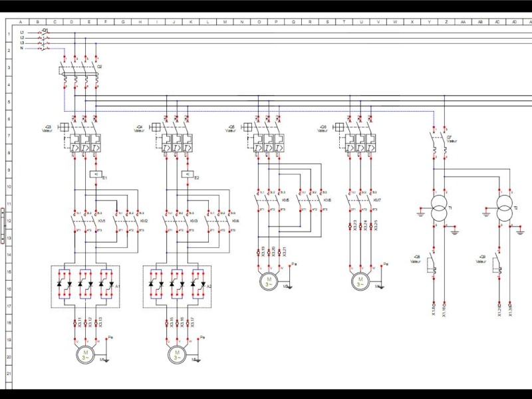The width and height of the screenshot is (532, 399).
Task: Click the L3 supply line label
Action: (x=22, y=43)
